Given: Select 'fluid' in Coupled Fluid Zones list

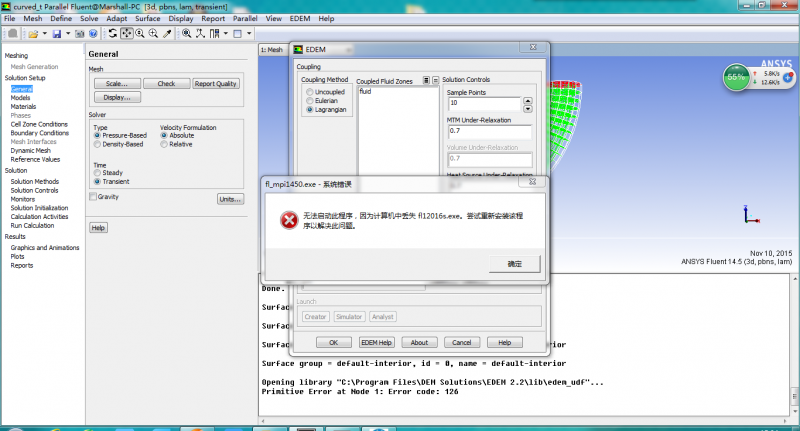Looking at the screenshot, I should coord(365,91).
